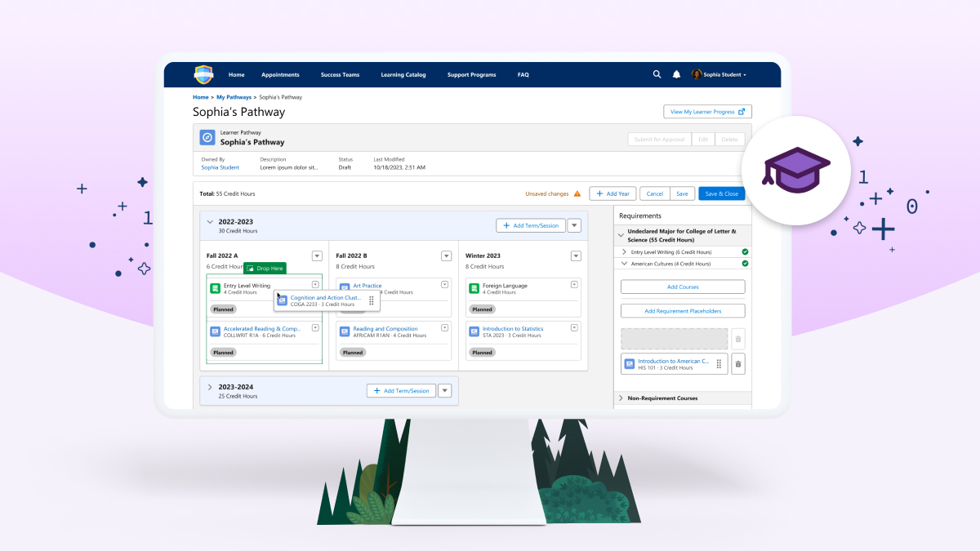Expand the Non-Requirement Courses section
The height and width of the screenshot is (551, 980).
tap(621, 398)
